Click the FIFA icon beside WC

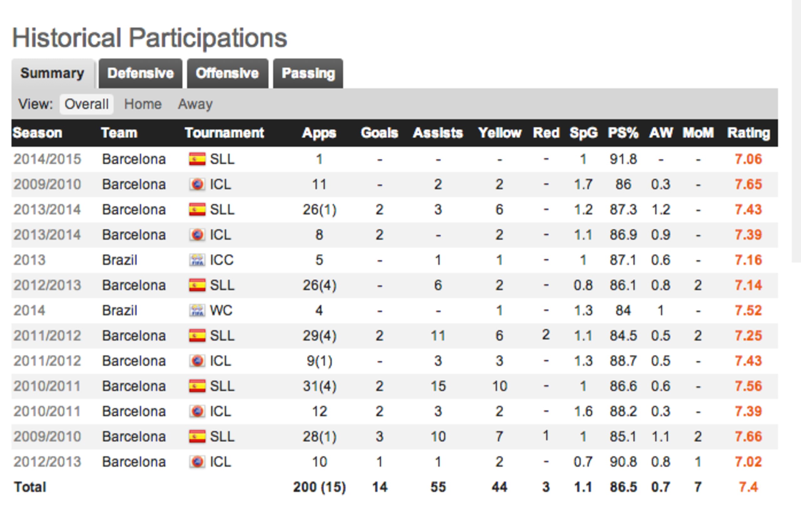coord(197,310)
